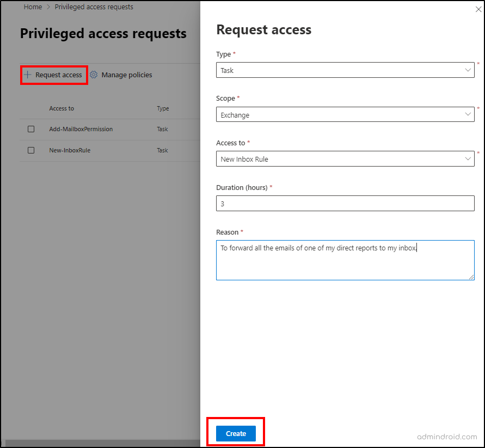Click the Access to dropdown chevron
Image resolution: width=485 pixels, height=448 pixels.
coord(468,158)
